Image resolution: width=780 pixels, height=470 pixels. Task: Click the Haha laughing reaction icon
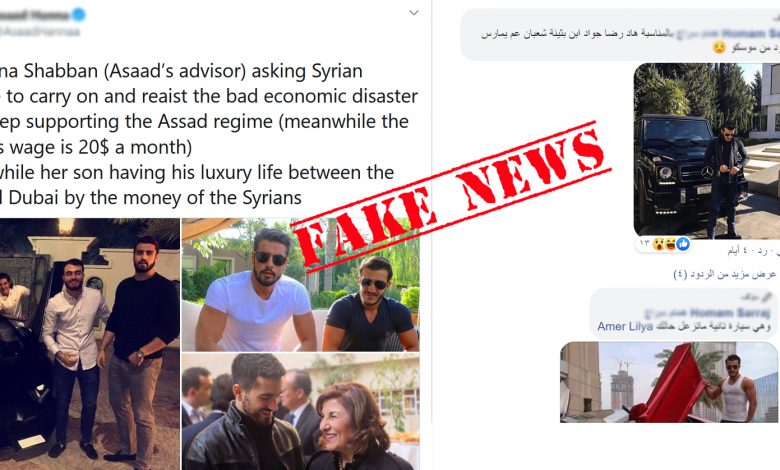(671, 244)
